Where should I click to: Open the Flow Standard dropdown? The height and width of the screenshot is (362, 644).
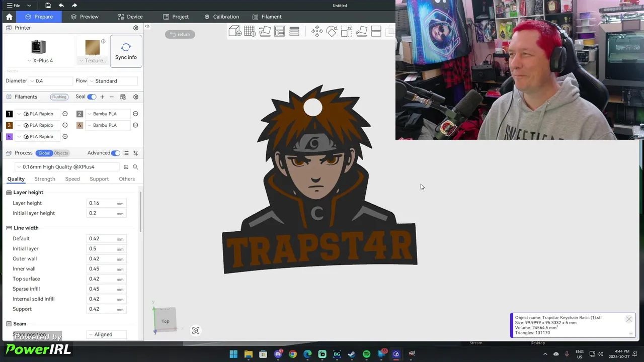113,81
